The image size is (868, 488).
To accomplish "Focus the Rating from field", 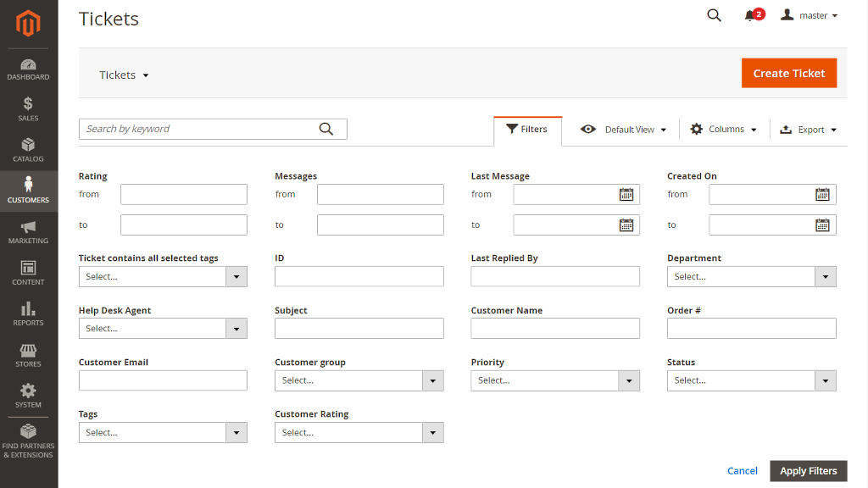I will pyautogui.click(x=184, y=194).
